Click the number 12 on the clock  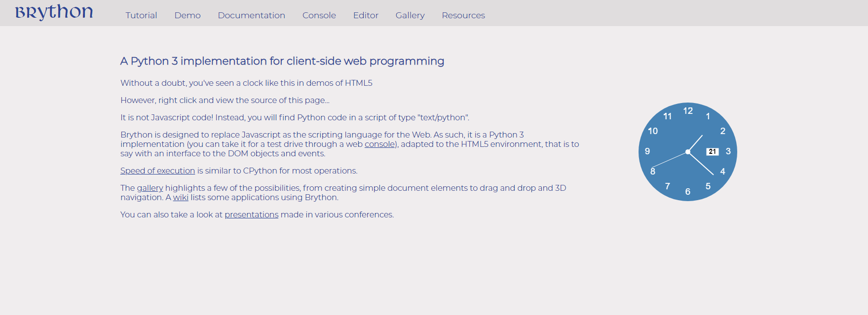(688, 111)
